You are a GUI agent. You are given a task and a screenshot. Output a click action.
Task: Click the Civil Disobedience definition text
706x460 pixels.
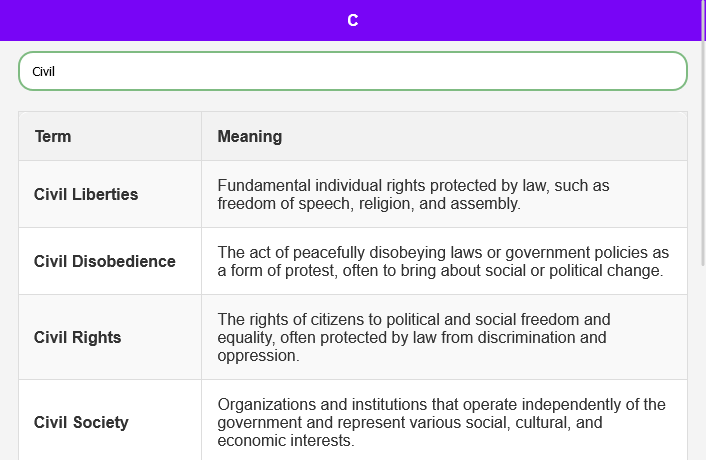(443, 261)
